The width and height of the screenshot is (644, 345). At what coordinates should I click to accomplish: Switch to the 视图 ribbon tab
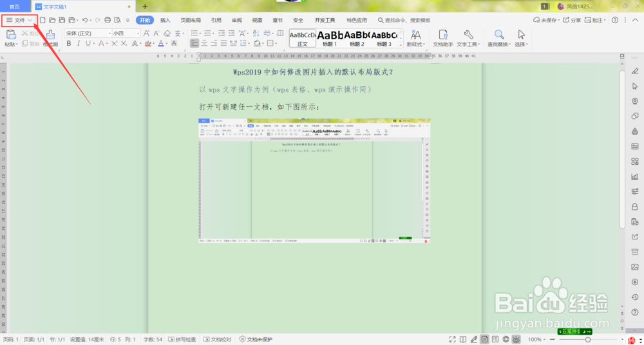click(257, 20)
